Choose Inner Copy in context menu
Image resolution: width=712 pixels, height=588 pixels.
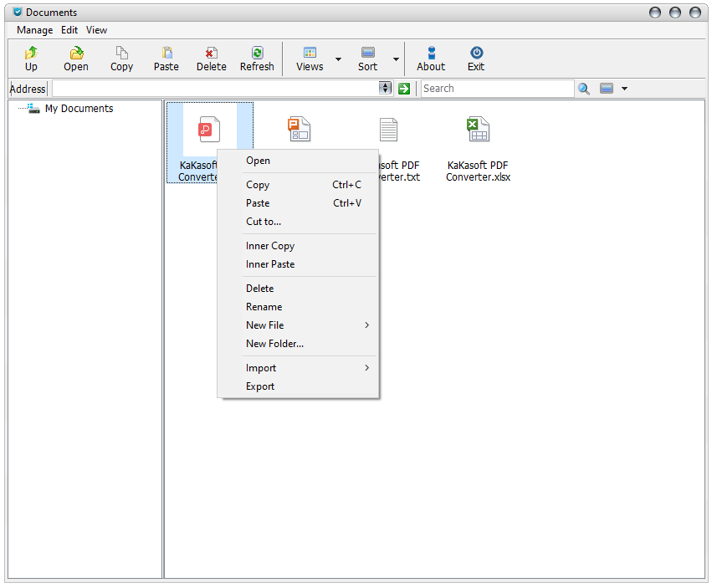point(299,246)
